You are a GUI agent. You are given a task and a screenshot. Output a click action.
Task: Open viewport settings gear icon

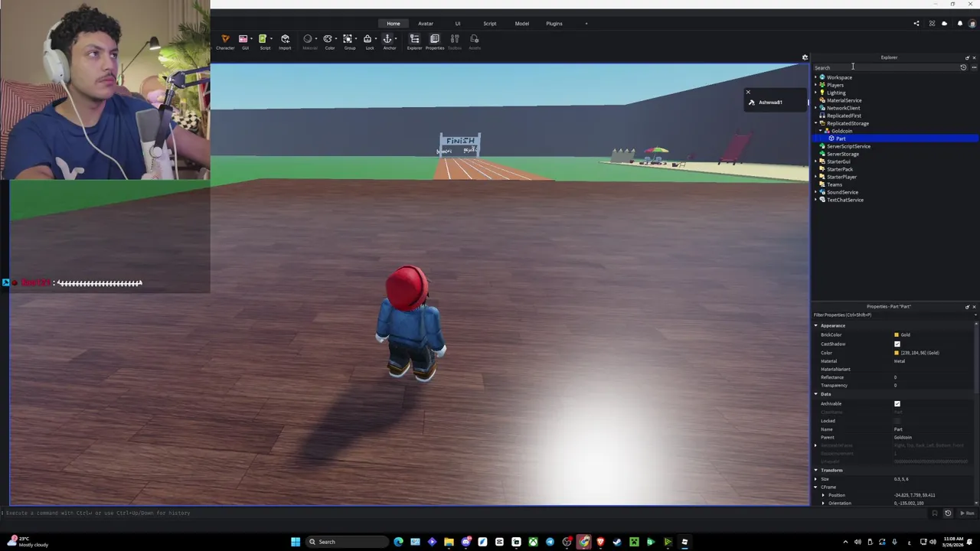click(x=805, y=57)
